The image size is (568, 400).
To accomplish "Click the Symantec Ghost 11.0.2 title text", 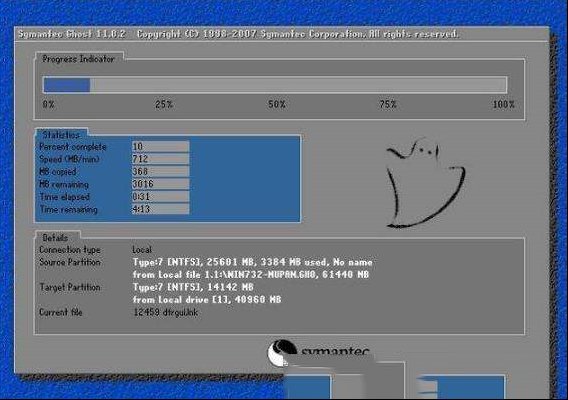I will click(72, 34).
